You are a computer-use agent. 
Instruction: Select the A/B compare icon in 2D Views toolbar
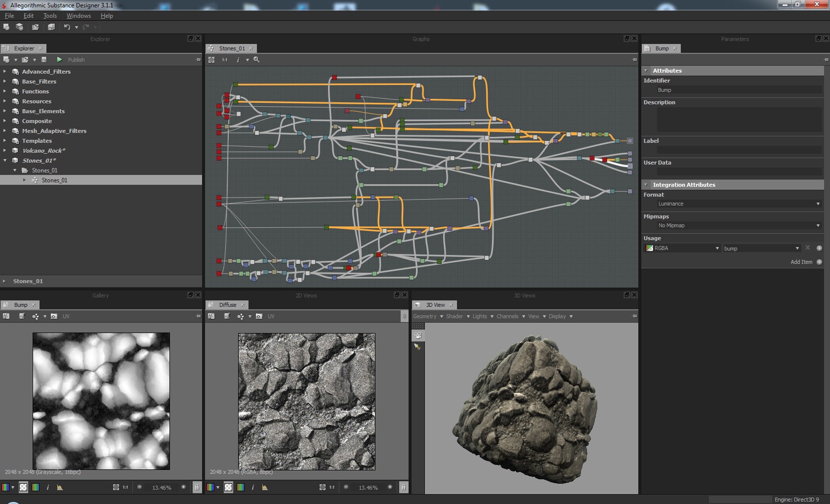click(211, 316)
